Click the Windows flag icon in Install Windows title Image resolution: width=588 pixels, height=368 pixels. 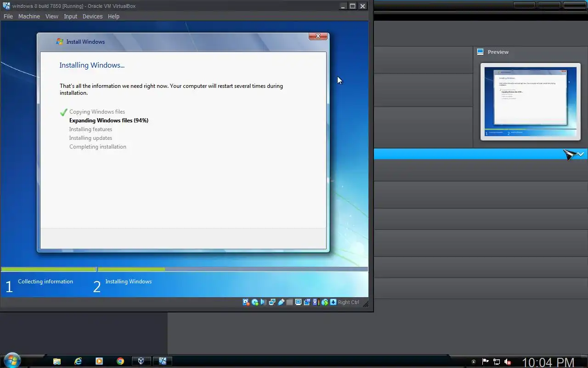tap(60, 41)
